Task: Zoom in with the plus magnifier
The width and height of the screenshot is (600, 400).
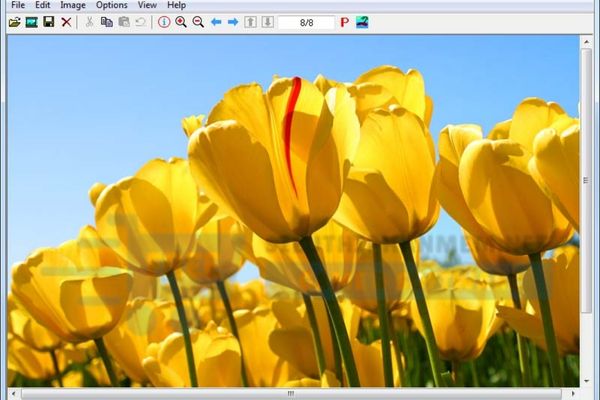Action: [x=181, y=22]
